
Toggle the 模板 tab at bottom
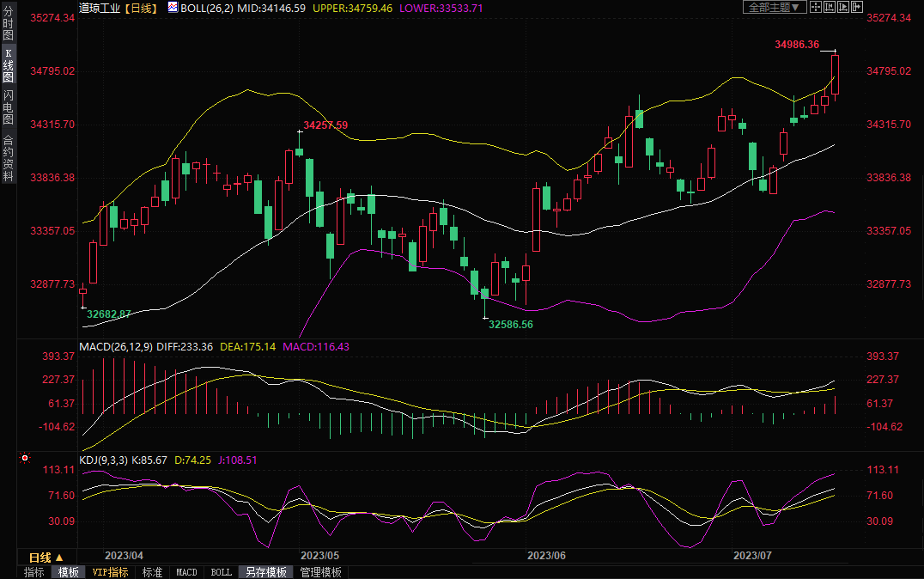click(x=68, y=572)
